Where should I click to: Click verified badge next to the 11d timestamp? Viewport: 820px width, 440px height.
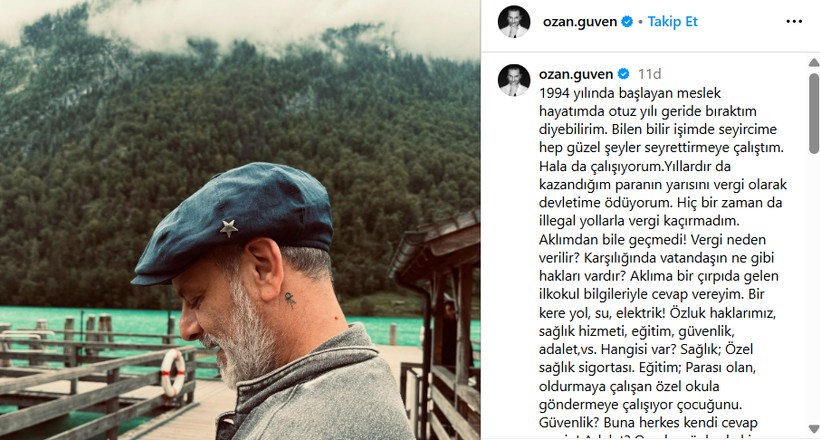pyautogui.click(x=623, y=74)
